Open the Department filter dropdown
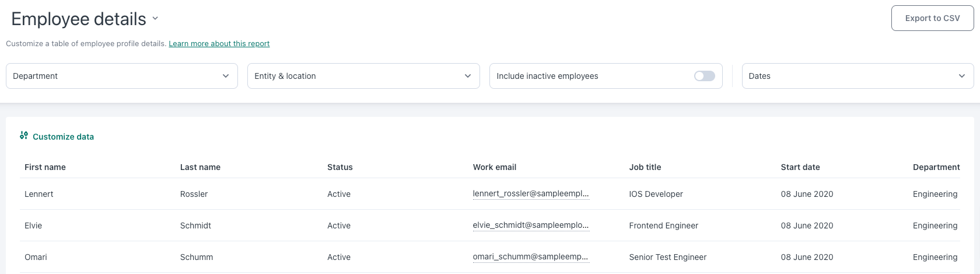 [x=122, y=76]
